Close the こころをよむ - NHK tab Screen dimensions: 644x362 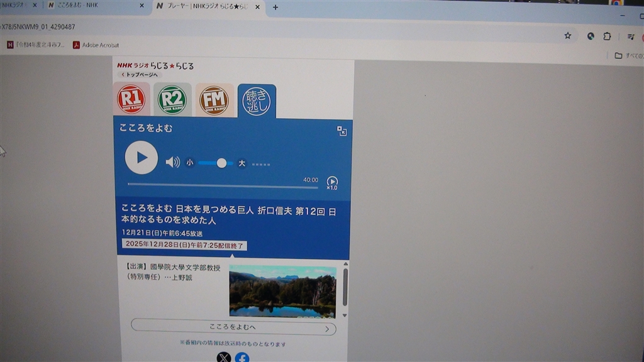pyautogui.click(x=142, y=6)
